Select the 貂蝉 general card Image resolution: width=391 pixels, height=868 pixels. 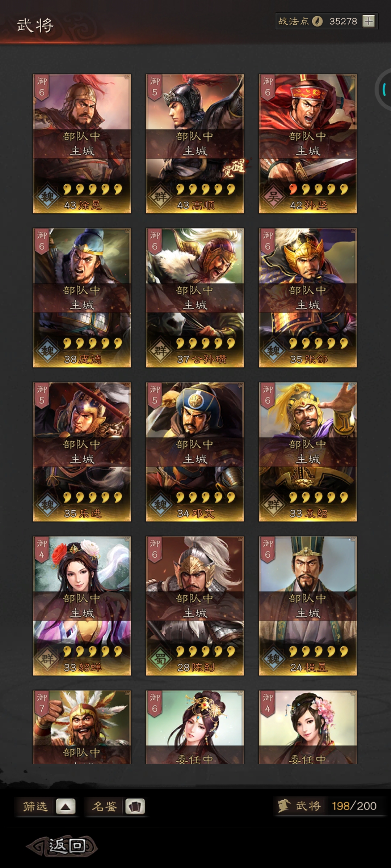[82, 606]
